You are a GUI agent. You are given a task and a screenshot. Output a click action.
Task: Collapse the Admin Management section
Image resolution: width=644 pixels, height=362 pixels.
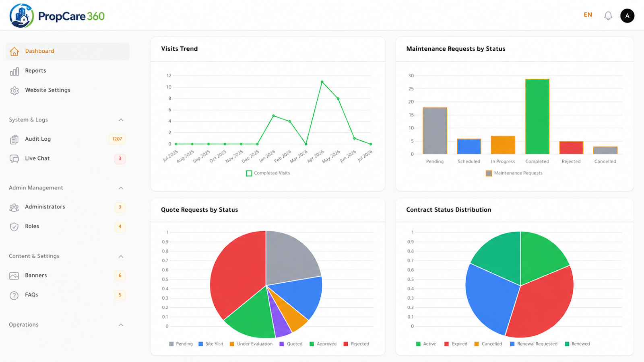click(x=121, y=188)
